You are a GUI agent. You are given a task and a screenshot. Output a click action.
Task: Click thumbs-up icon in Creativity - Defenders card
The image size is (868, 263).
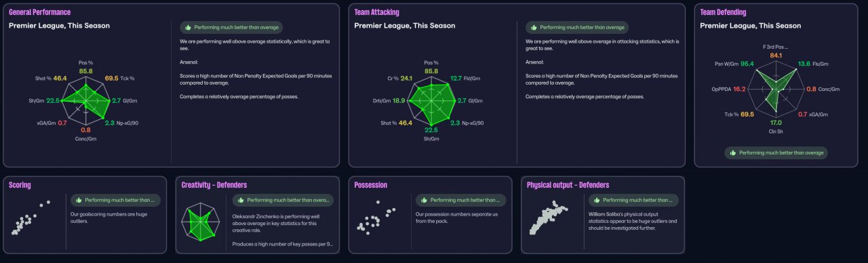click(241, 201)
